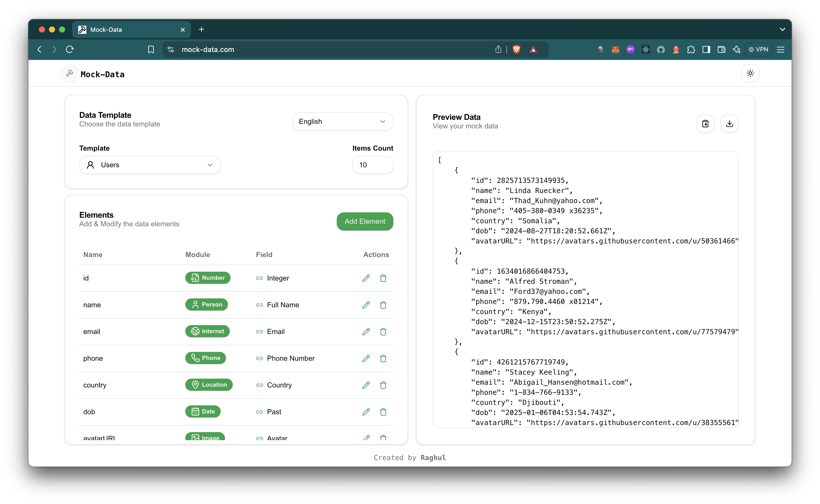Open Brave Wallet icon

pyautogui.click(x=721, y=49)
